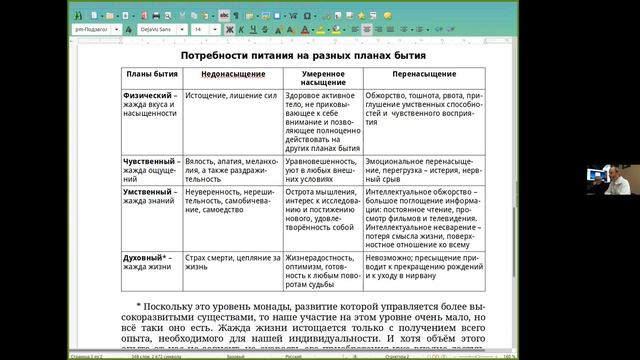This screenshot has width=640, height=360.
Task: Click the numbered list icon
Action: [420, 29]
